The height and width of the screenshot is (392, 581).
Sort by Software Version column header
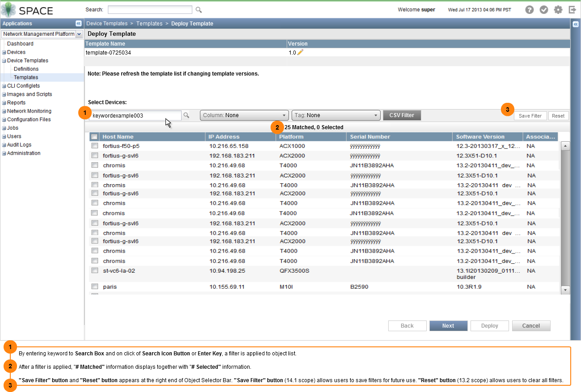pyautogui.click(x=488, y=137)
